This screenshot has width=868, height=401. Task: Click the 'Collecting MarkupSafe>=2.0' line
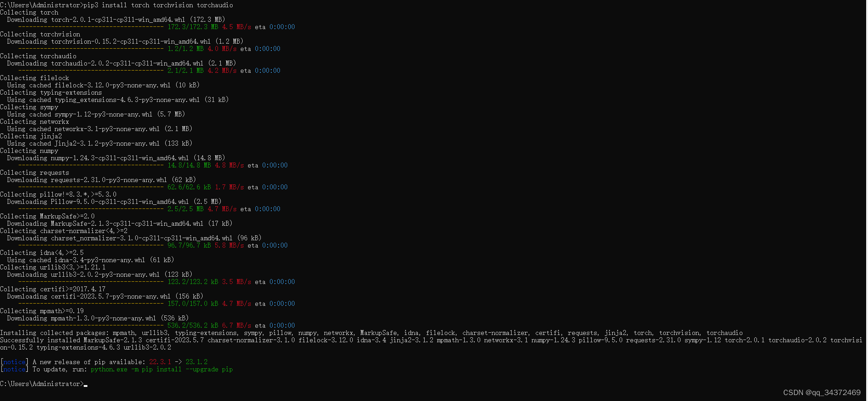tap(47, 216)
